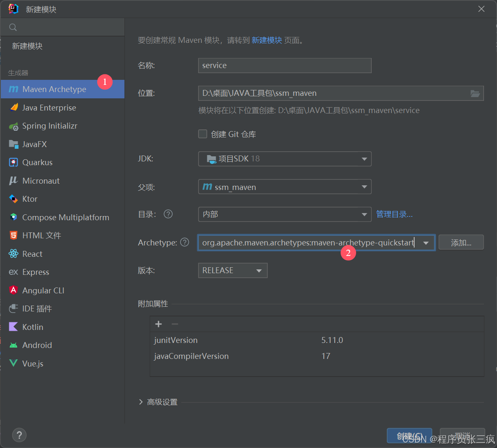Select the Vue.js generator label
497x448 pixels.
pyautogui.click(x=33, y=364)
